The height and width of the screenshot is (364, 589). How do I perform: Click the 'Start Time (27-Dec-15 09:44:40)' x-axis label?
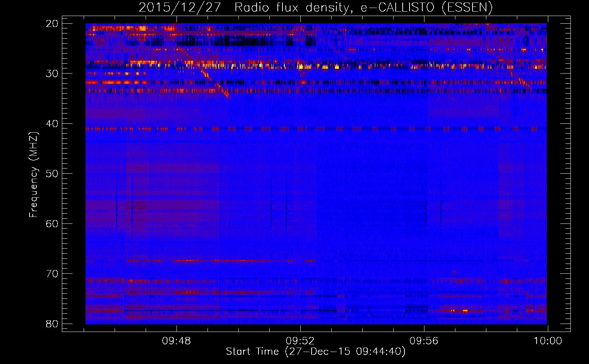point(316,352)
